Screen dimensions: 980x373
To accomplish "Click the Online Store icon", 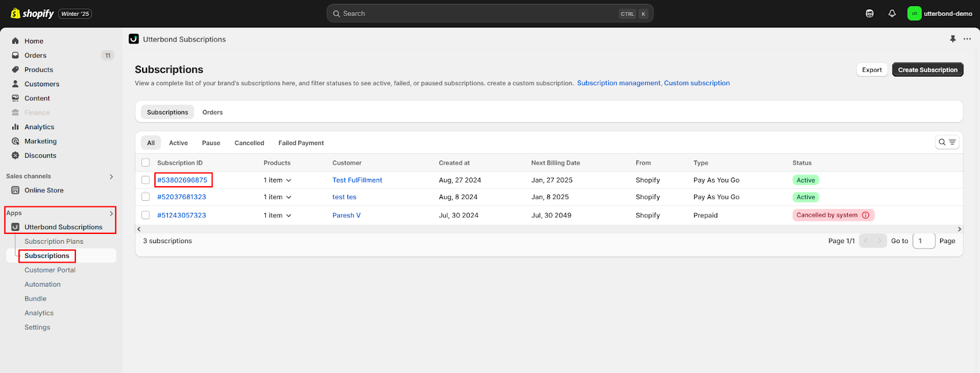I will click(x=15, y=190).
